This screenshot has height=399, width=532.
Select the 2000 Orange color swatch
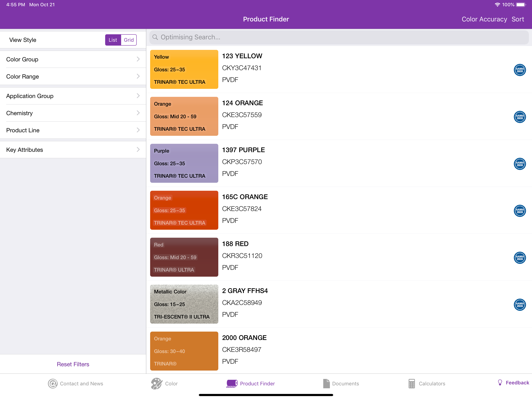[x=184, y=351]
